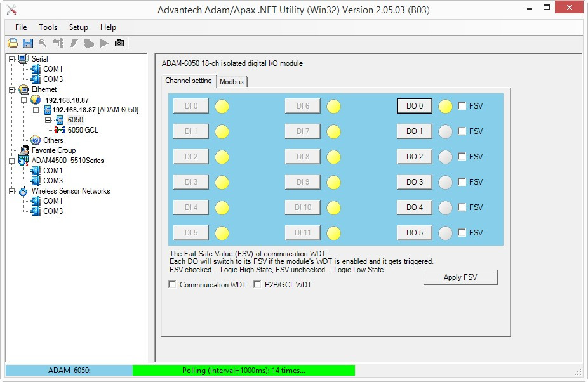Click the ADAM-6050 18-ch isolated digital I/O module heading
The height and width of the screenshot is (382, 588).
click(x=232, y=63)
